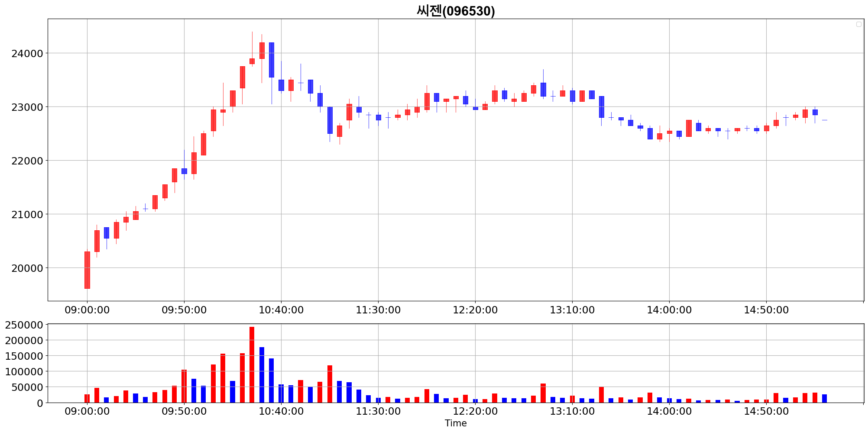Screen dimensions: 868x432
Task: Click the 22000 price axis label
Action: click(x=27, y=161)
